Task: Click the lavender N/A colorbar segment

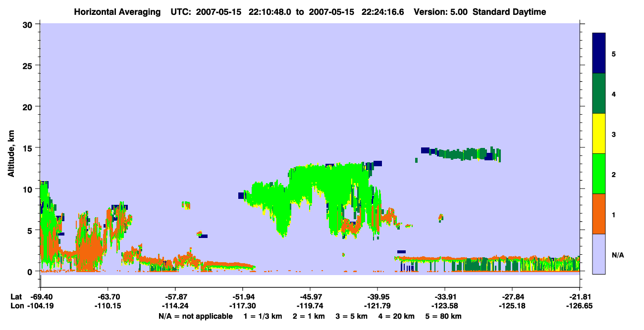Action: pyautogui.click(x=599, y=254)
